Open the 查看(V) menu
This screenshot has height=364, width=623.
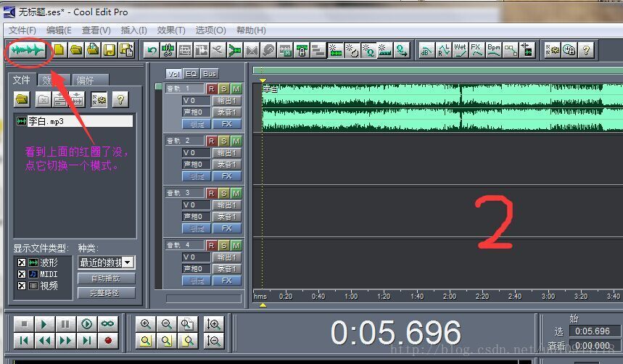click(96, 30)
